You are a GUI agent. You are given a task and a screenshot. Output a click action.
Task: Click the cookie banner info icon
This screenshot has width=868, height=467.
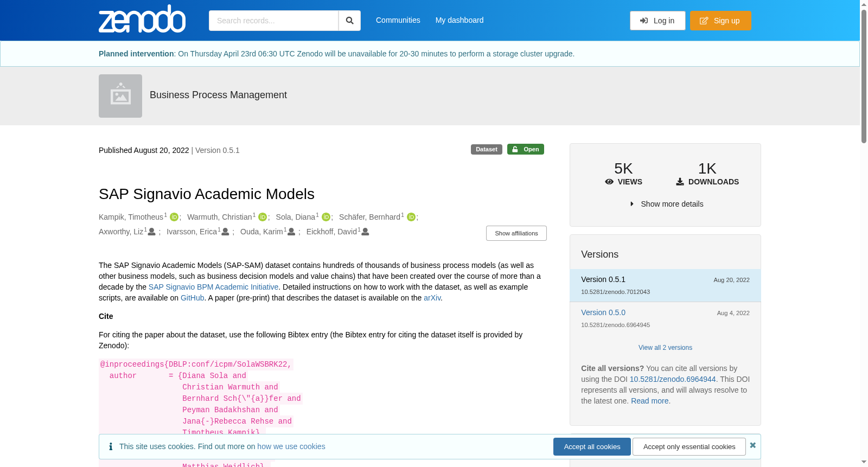tap(111, 446)
